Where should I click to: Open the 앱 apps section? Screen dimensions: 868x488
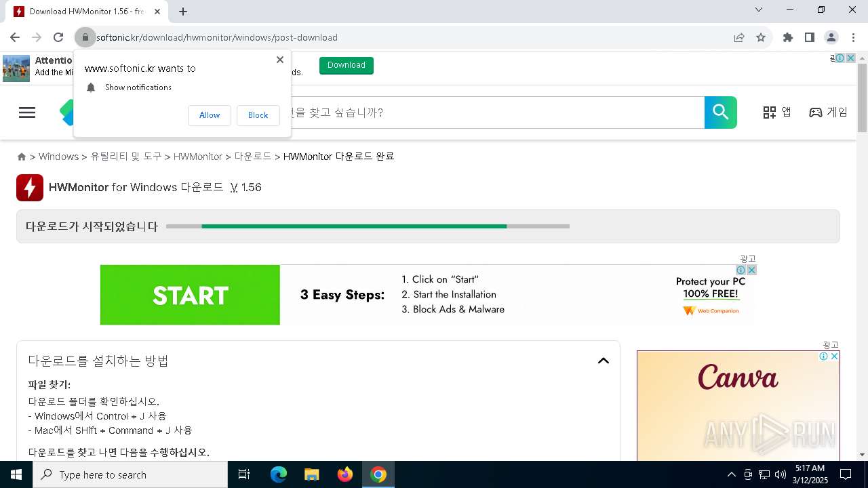[777, 113]
